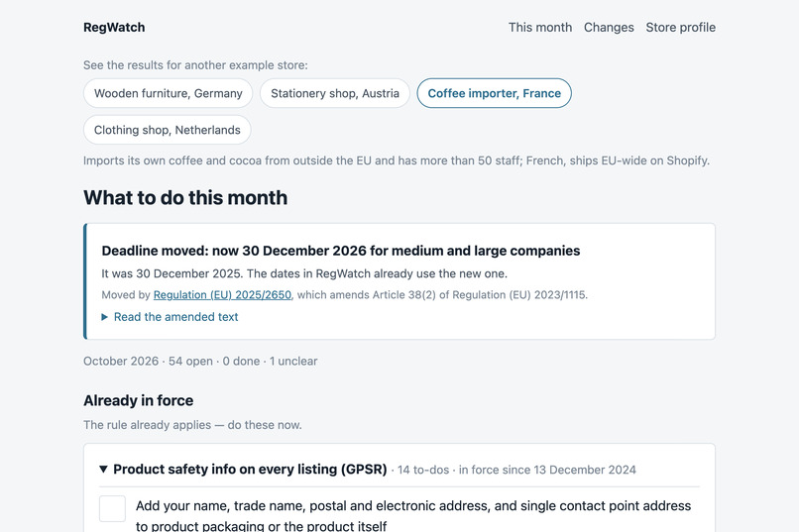Screen dimensions: 799x532
Task: Click the Already in force heading
Action: click(x=139, y=400)
